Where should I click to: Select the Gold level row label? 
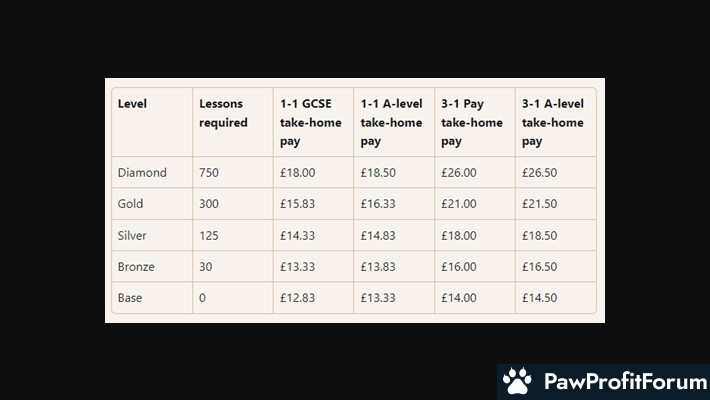(131, 204)
